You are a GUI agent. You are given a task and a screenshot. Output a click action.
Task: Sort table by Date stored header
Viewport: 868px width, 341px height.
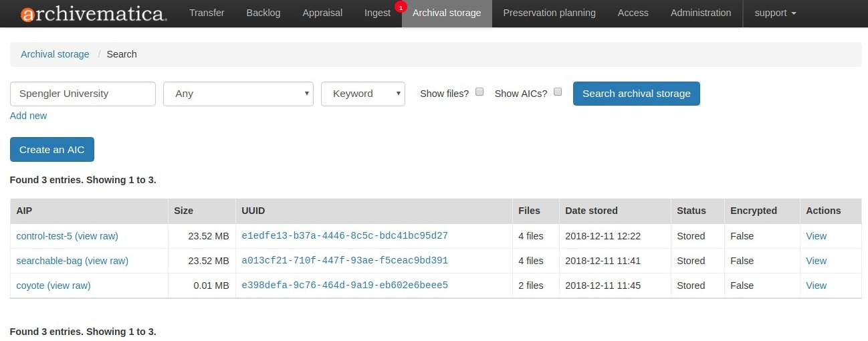pyautogui.click(x=591, y=211)
